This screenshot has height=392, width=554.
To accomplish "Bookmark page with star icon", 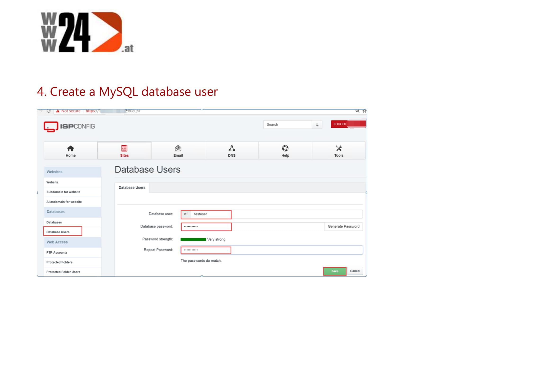I will point(364,111).
